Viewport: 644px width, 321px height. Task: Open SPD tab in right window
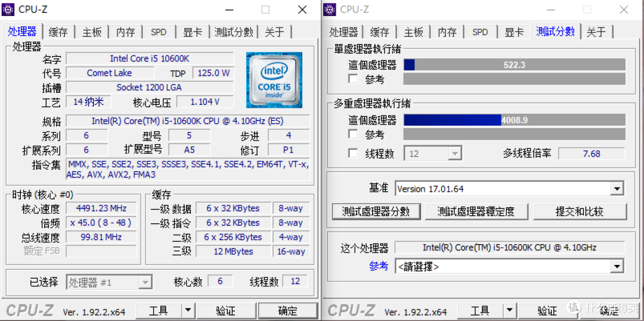pos(481,32)
